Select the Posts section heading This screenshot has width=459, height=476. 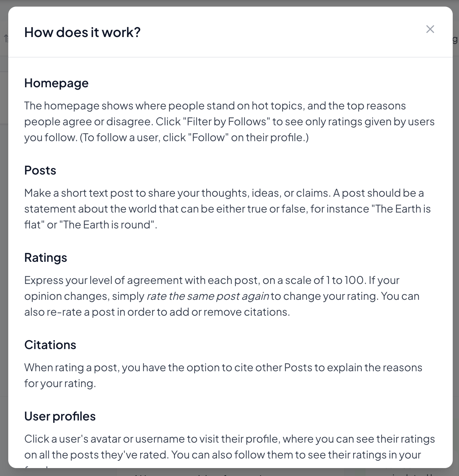point(40,170)
